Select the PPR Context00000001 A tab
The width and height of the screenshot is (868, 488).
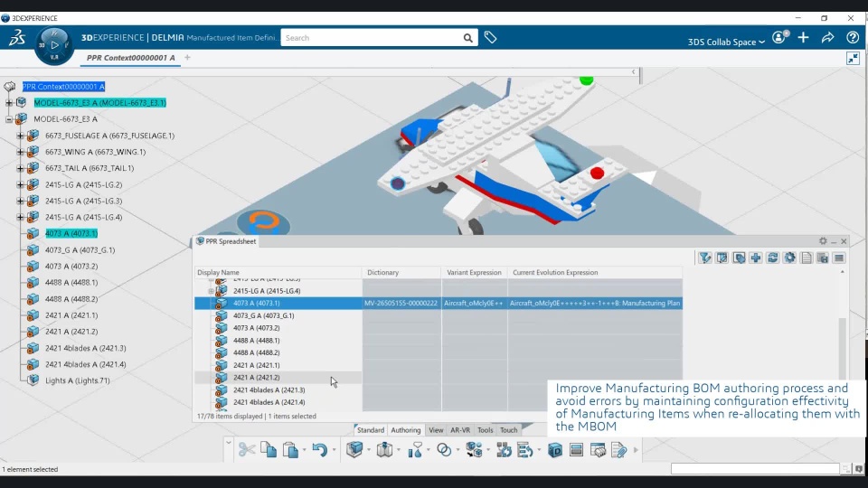click(x=130, y=58)
